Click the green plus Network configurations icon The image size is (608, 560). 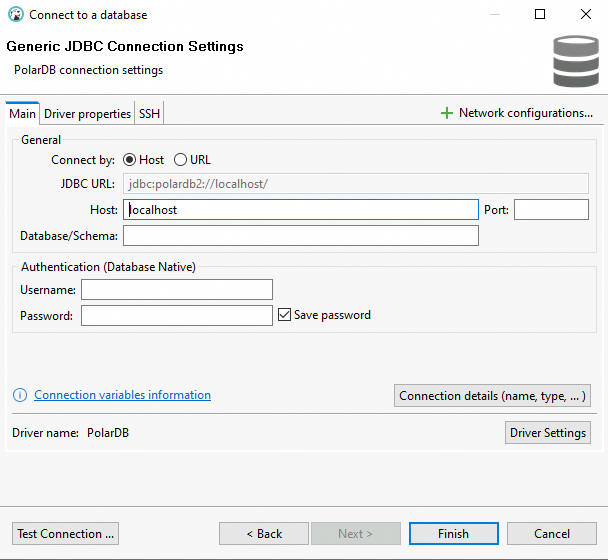coord(446,114)
